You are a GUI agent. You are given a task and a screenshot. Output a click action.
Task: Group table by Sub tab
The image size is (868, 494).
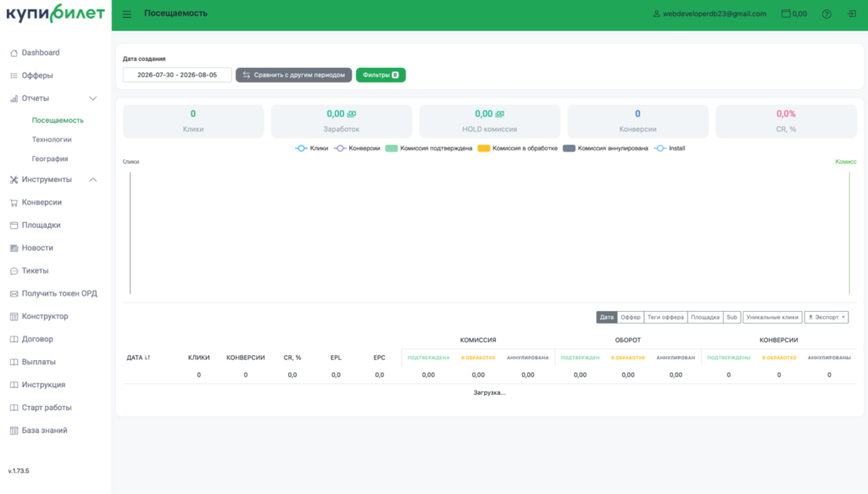(x=732, y=318)
